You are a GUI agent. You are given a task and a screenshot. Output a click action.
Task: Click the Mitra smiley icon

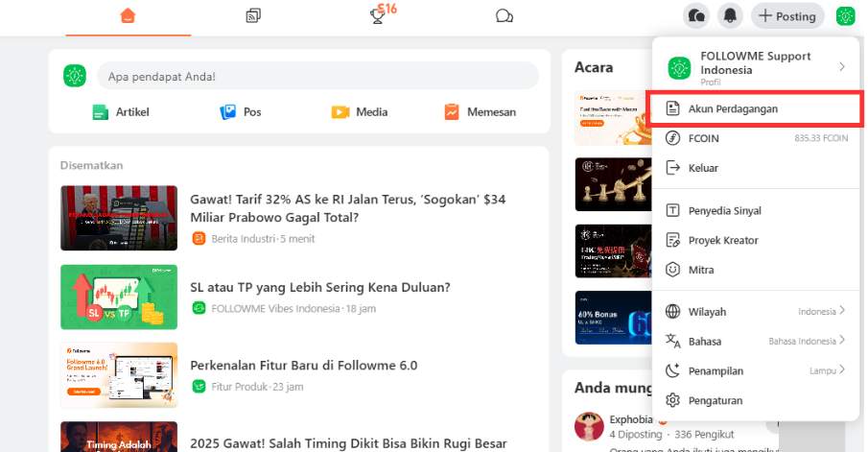672,270
